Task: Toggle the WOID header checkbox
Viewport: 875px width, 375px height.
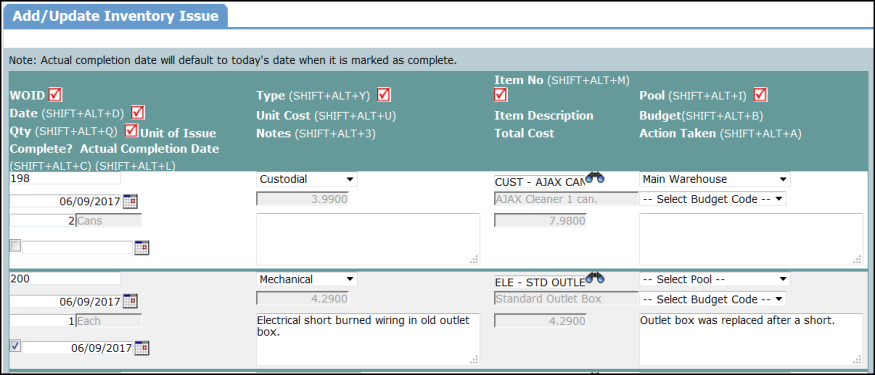Action: (x=55, y=95)
